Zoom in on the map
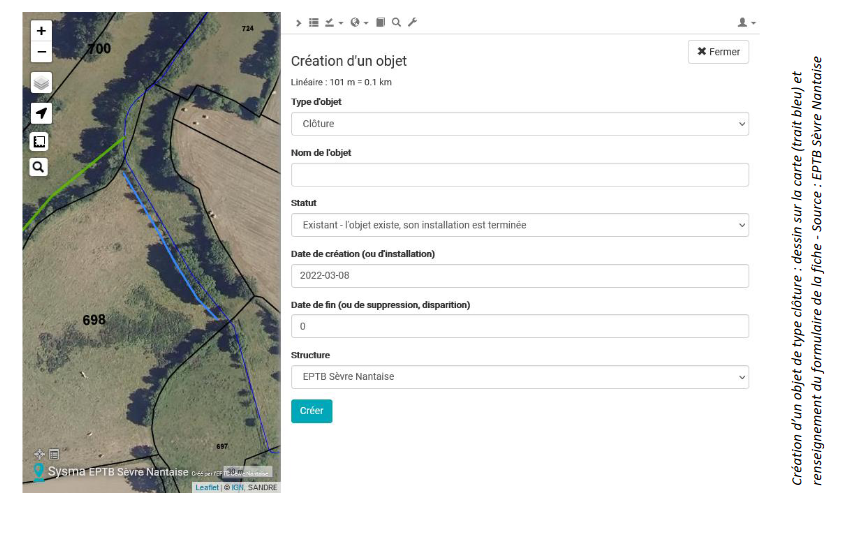Screen dimensions: 853x553 41,31
